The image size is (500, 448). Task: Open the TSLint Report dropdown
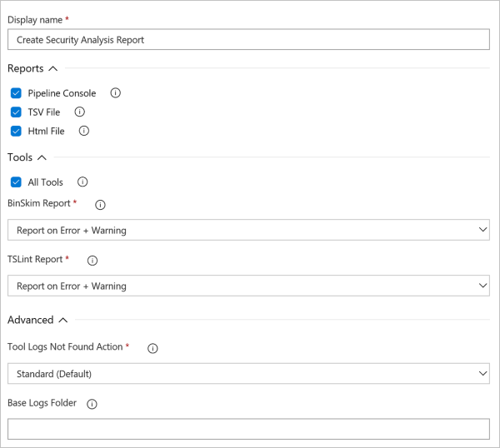248,286
